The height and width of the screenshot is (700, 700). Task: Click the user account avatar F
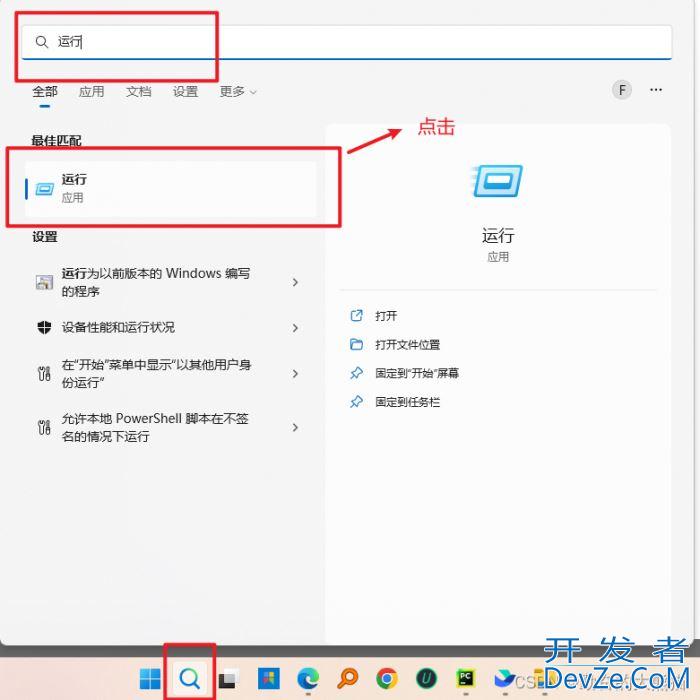click(622, 90)
